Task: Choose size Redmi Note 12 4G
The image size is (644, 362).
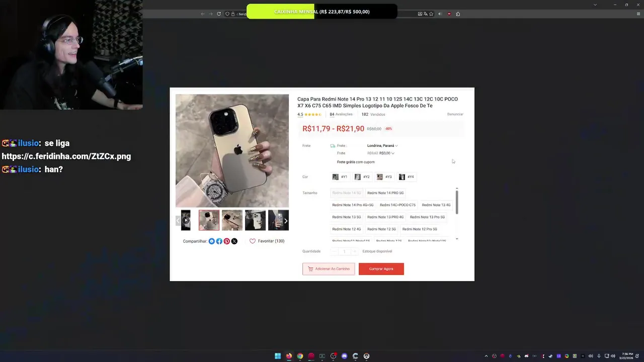Action: point(347,229)
